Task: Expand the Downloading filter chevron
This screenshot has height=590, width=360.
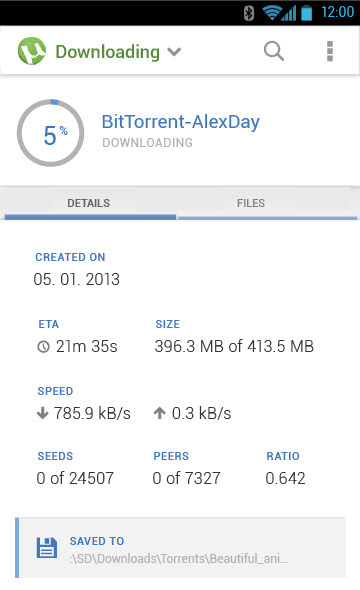Action: pos(174,52)
